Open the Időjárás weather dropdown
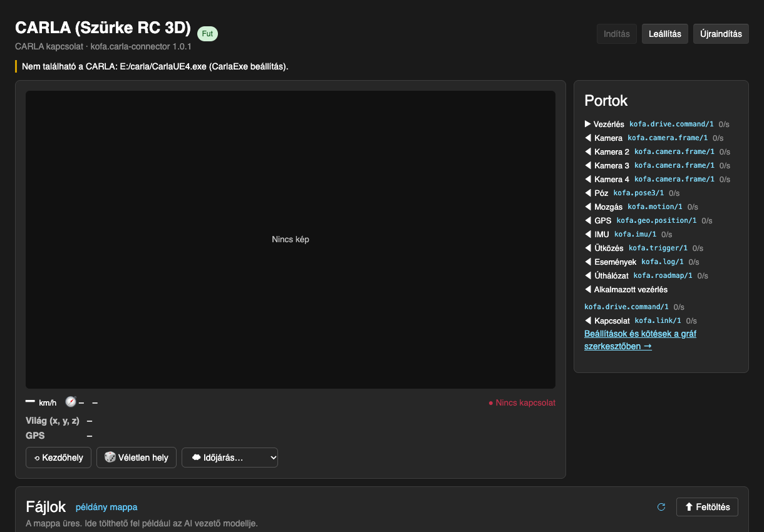The height and width of the screenshot is (532, 764). 230,458
